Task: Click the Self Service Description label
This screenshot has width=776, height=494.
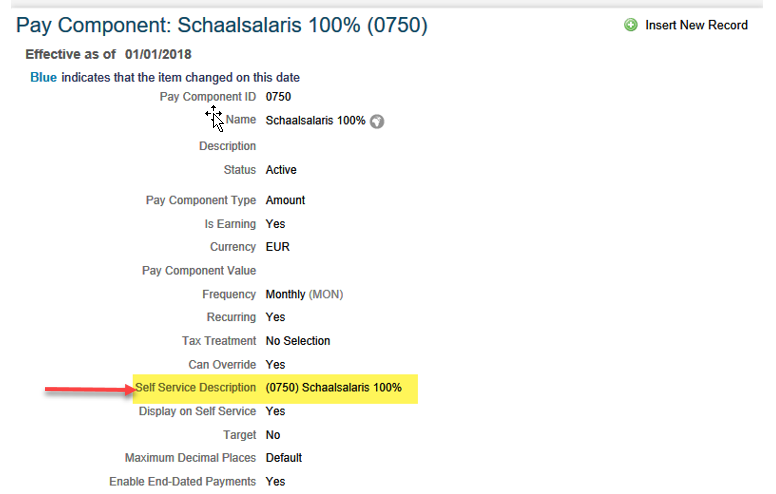Action: tap(195, 388)
